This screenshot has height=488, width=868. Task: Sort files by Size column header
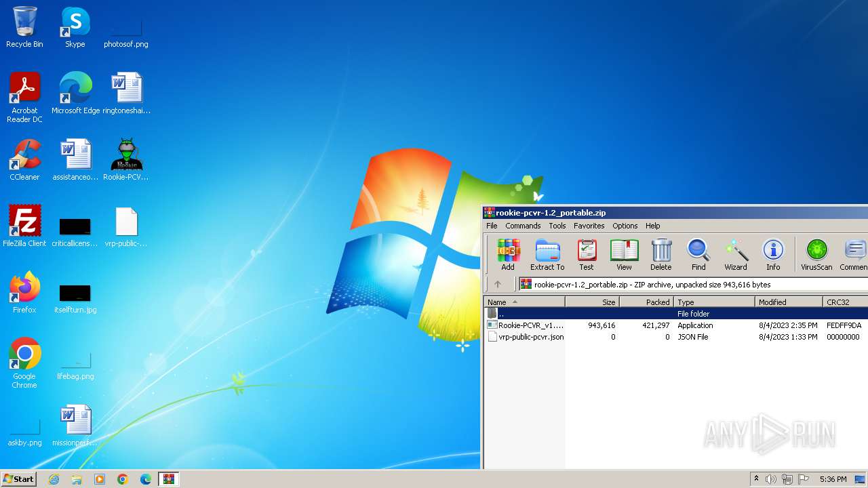coord(593,302)
